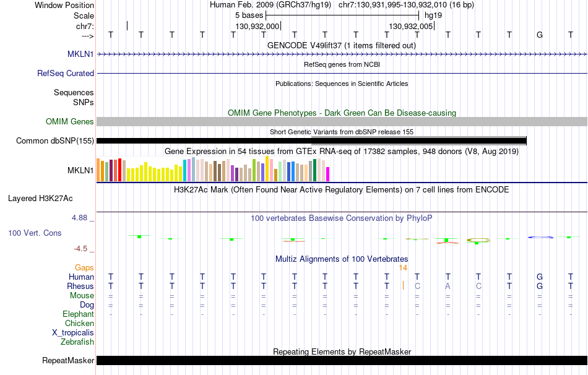
Task: Click the 5 bases scale text
Action: pyautogui.click(x=249, y=15)
